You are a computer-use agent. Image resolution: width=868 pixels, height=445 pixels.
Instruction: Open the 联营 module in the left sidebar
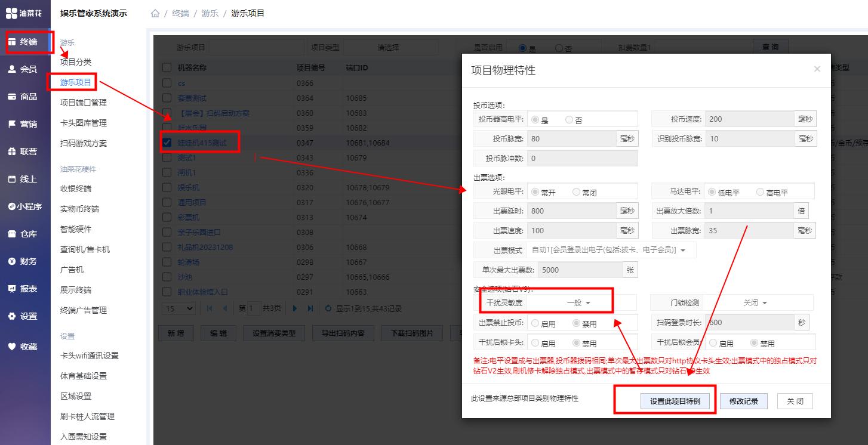(x=24, y=152)
